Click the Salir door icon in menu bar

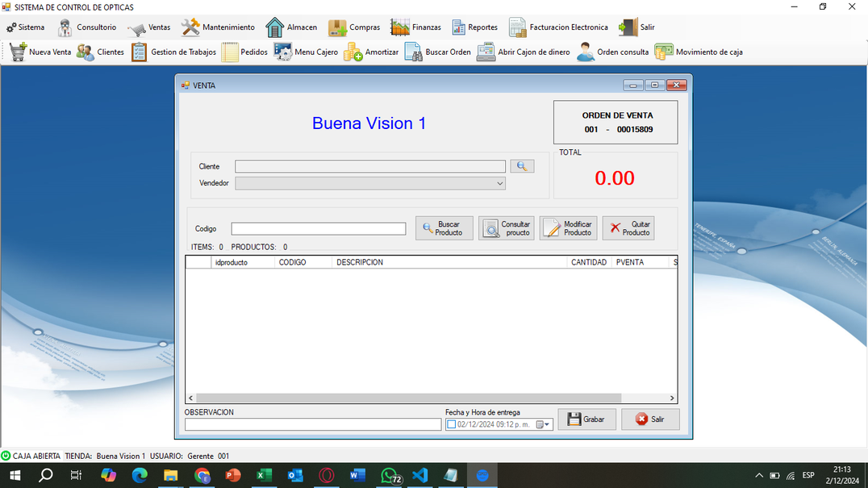point(628,27)
